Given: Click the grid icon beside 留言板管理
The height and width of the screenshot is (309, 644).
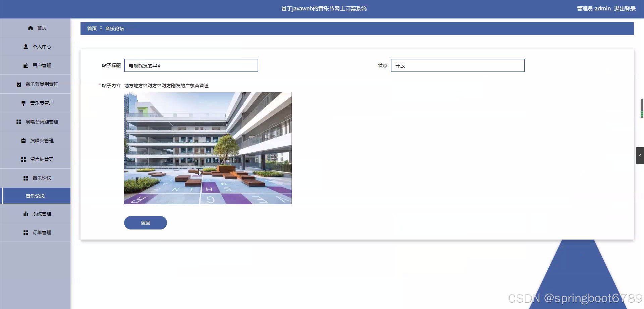Looking at the screenshot, I should [23, 159].
